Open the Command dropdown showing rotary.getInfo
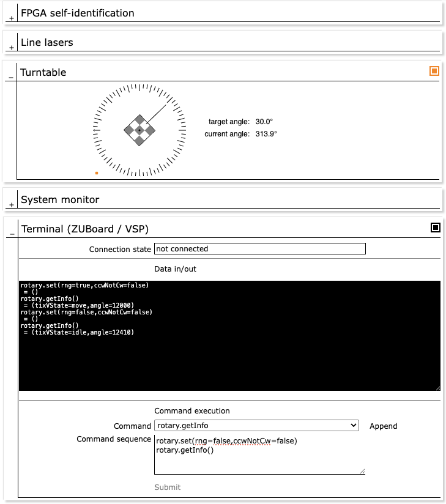 point(256,426)
